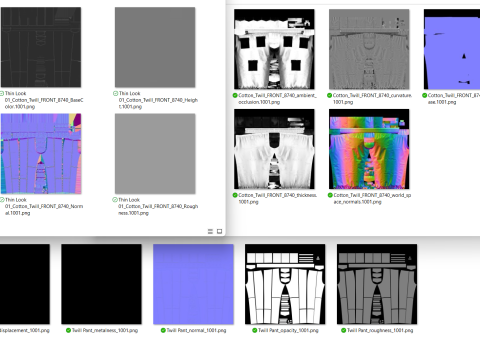
Task: Select the black displacement thumbnail in bottom window
Action: pyautogui.click(x=25, y=284)
